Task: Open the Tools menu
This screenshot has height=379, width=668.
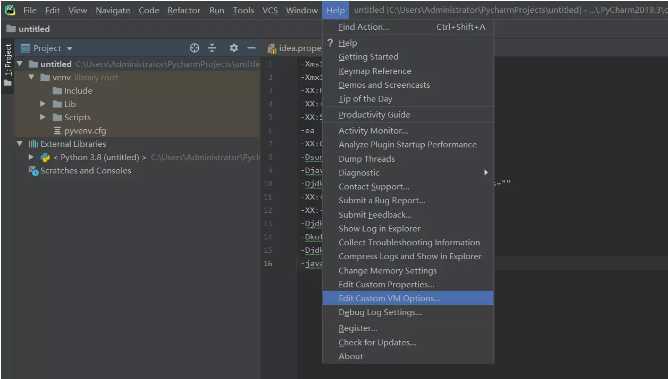Action: pyautogui.click(x=243, y=10)
